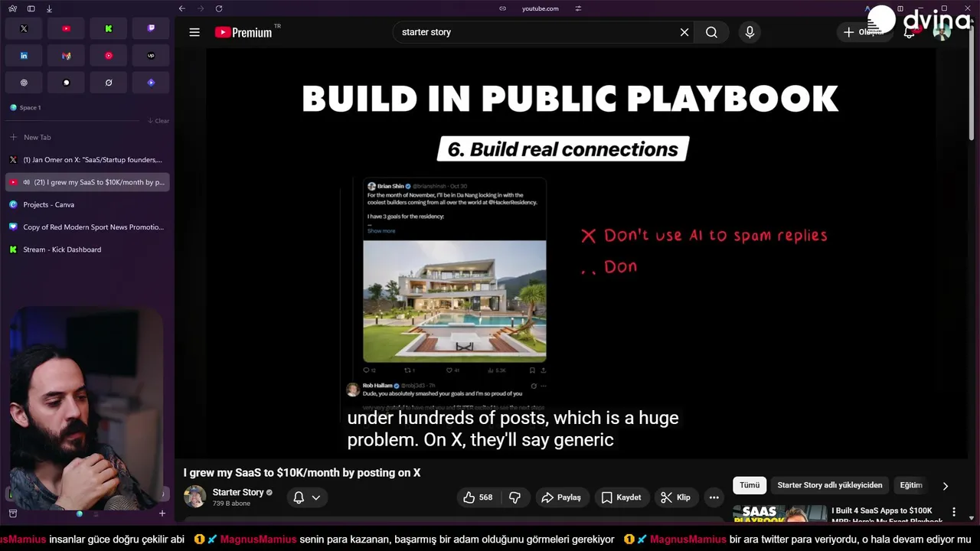The image size is (980, 551).
Task: Open the archive icon at sidebar bottom
Action: tap(12, 514)
